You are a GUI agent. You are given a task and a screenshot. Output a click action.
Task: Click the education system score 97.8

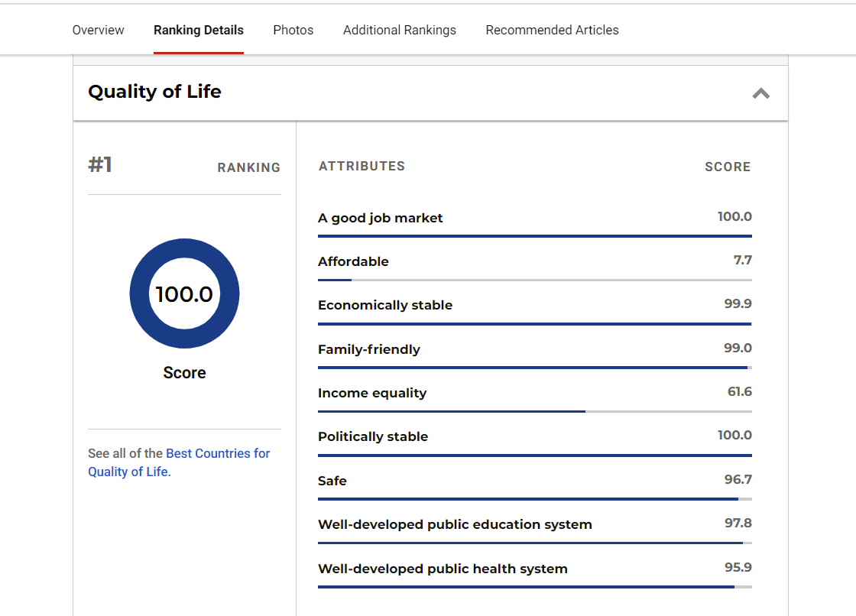pyautogui.click(x=738, y=524)
